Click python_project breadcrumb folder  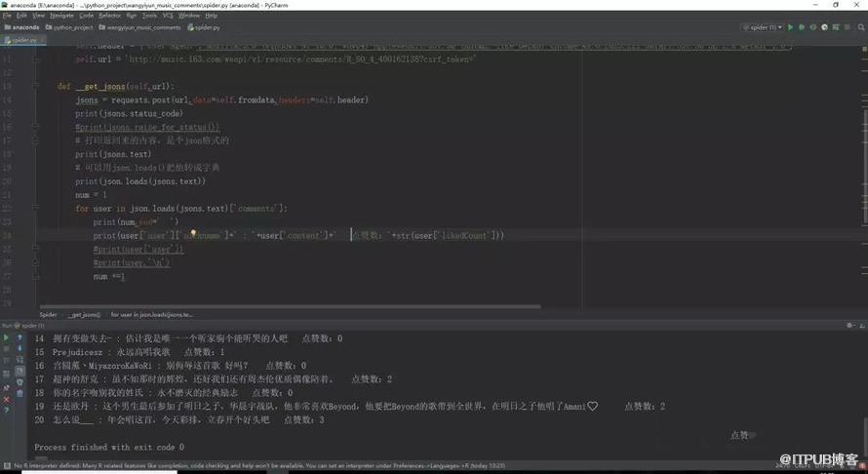pyautogui.click(x=69, y=27)
